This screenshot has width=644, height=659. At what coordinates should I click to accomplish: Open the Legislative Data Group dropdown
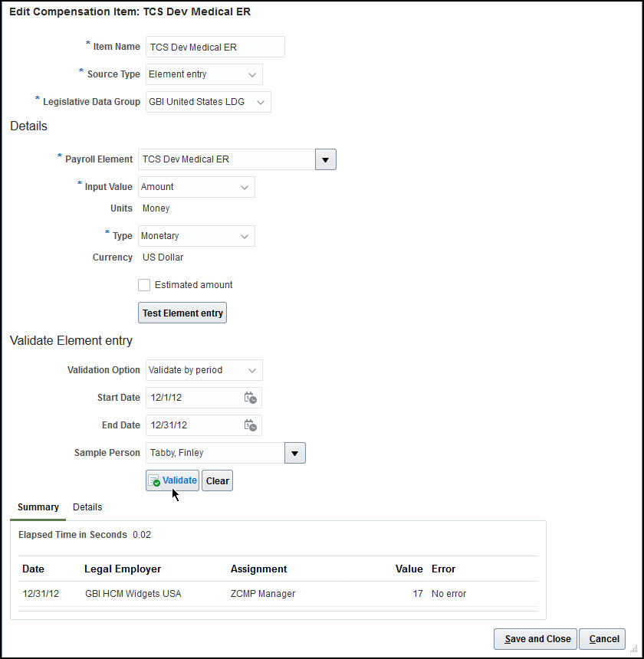pos(261,102)
